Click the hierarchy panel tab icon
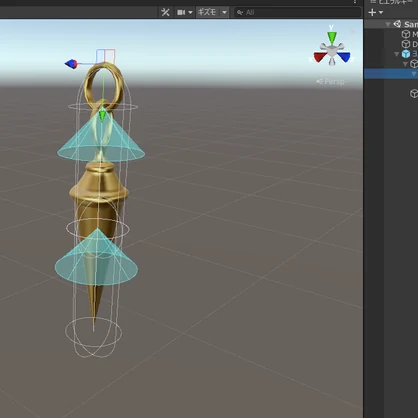Viewport: 418px width, 418px height. (x=373, y=2)
